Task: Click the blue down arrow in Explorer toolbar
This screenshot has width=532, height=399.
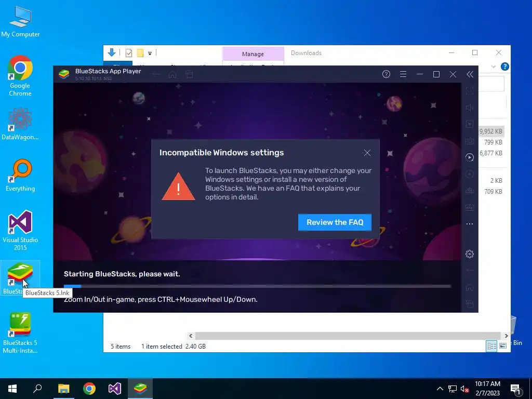Action: (112, 52)
